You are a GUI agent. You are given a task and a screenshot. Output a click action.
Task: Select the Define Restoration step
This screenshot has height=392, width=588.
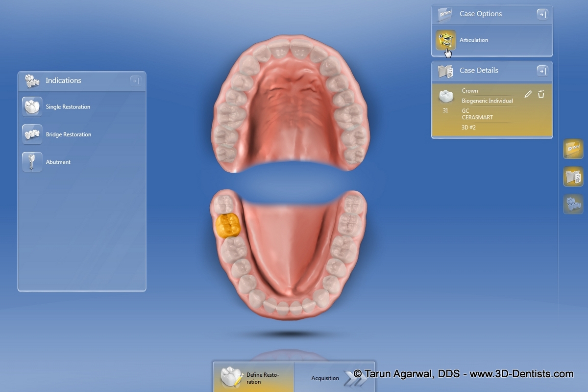(x=253, y=378)
